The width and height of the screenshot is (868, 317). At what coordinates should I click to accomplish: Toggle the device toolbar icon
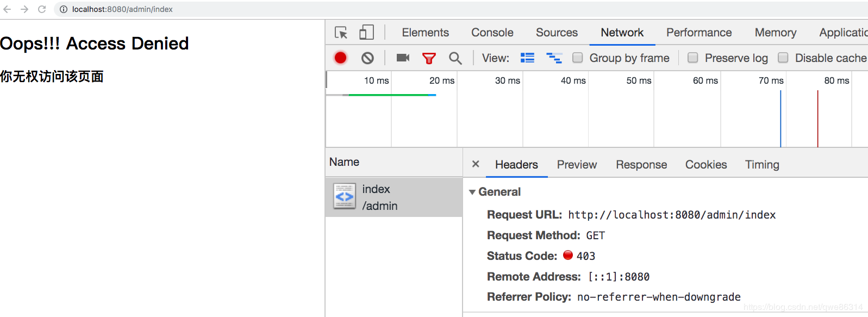[x=366, y=33]
